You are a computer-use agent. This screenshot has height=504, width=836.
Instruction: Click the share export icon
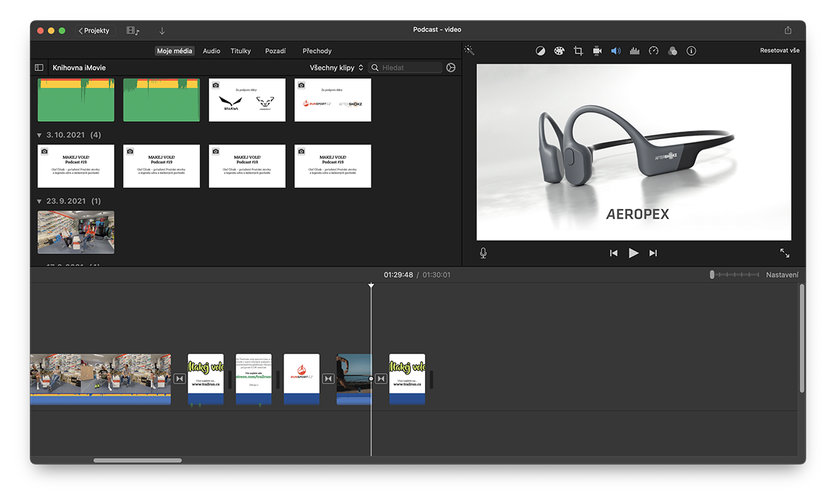788,31
